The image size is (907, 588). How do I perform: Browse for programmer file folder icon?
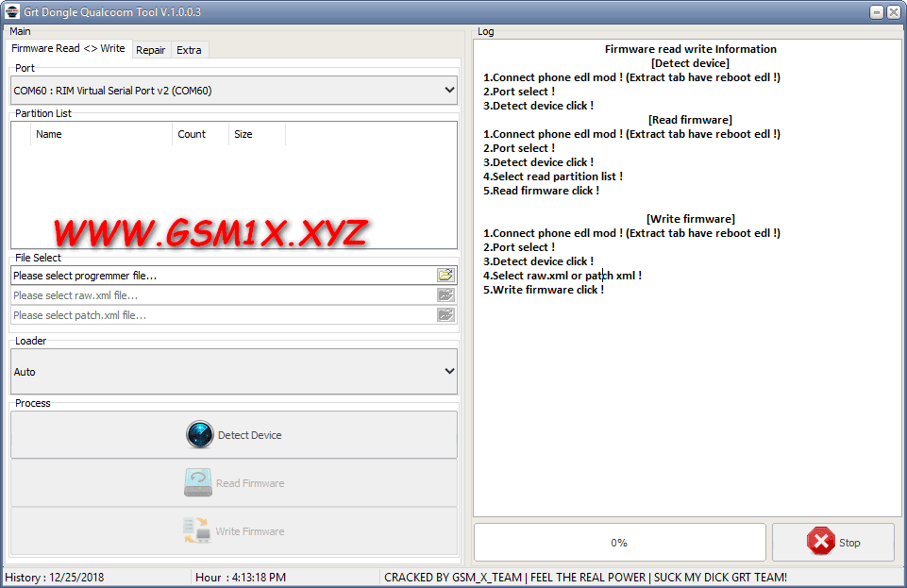pos(445,276)
